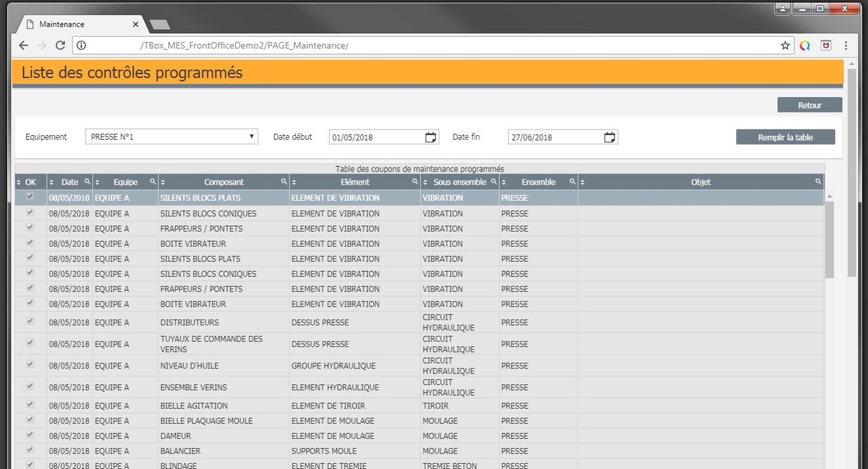This screenshot has width=868, height=469.
Task: Click sort arrows of Sous ensemble column
Action: [x=425, y=182]
